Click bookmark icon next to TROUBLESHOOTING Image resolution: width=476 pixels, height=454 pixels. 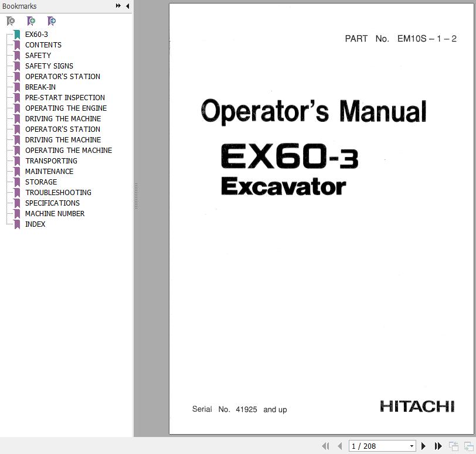click(x=18, y=193)
